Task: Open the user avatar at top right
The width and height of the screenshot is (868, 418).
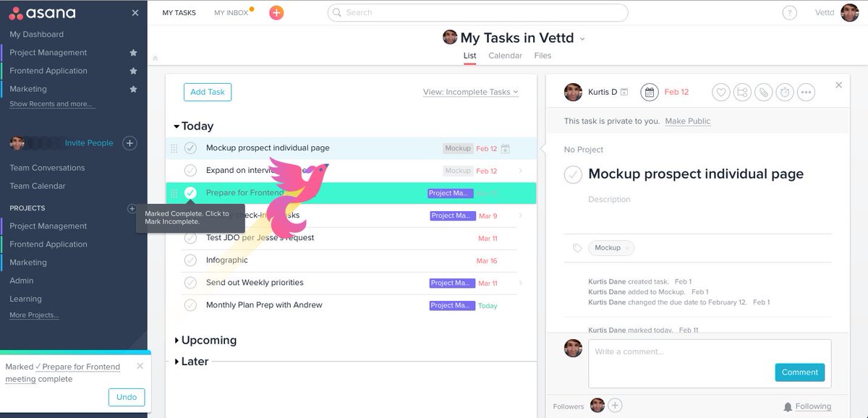Action: (x=850, y=12)
